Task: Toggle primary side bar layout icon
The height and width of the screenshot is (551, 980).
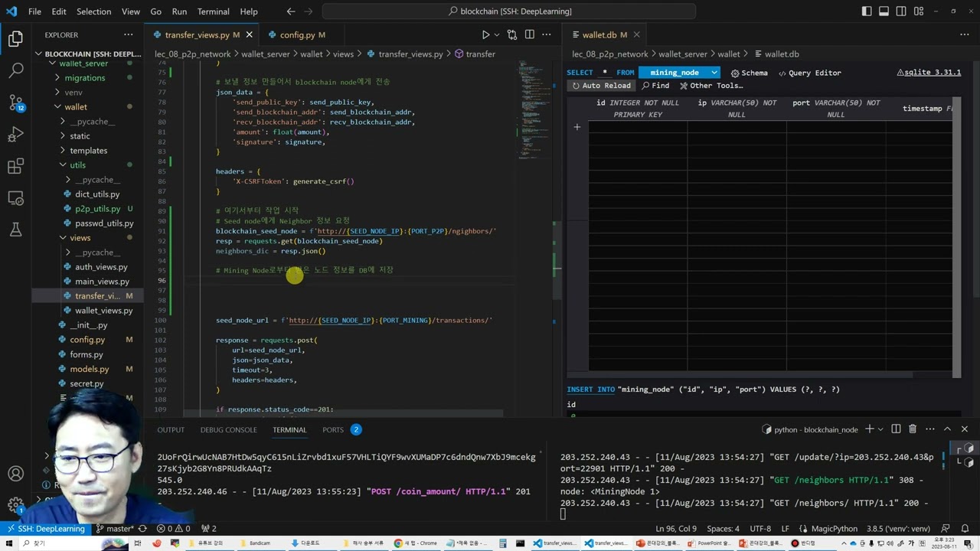Action: [x=867, y=11]
